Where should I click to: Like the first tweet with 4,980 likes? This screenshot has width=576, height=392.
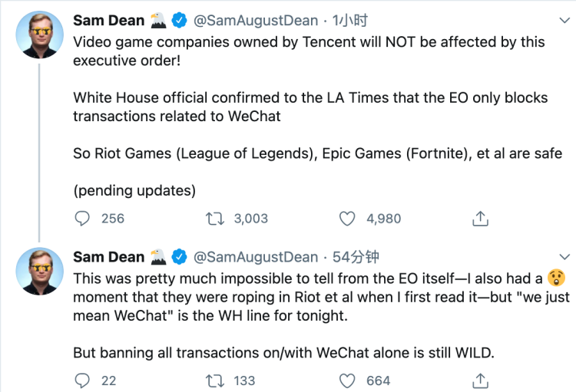coord(348,219)
